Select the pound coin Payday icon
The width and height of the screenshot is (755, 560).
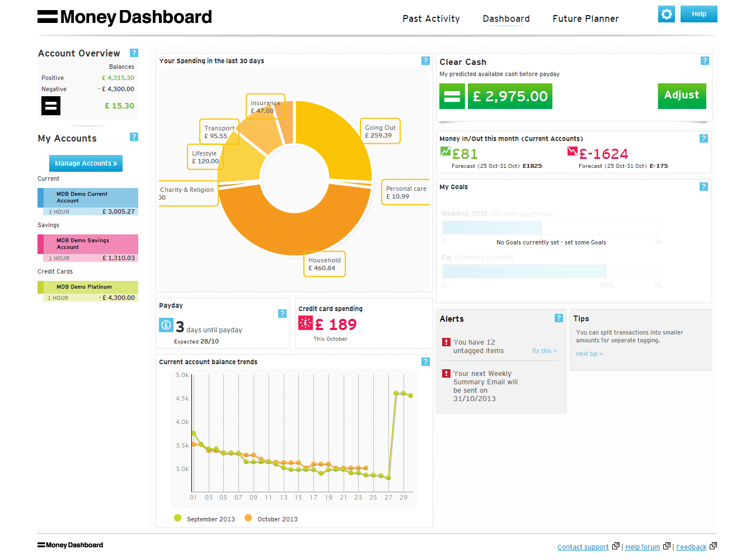coord(166,324)
